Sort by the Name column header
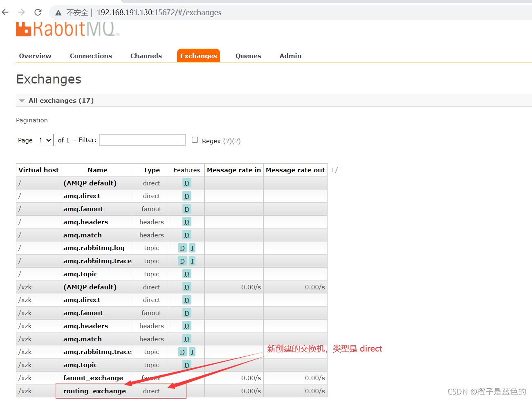The height and width of the screenshot is (399, 532). click(97, 170)
